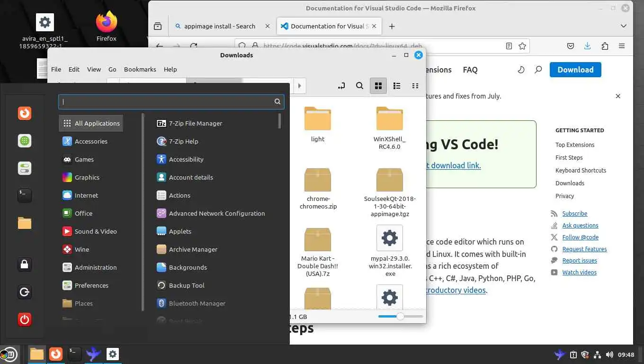Switch Downloads to compact view
Screen dimensions: 644x364
tap(415, 86)
